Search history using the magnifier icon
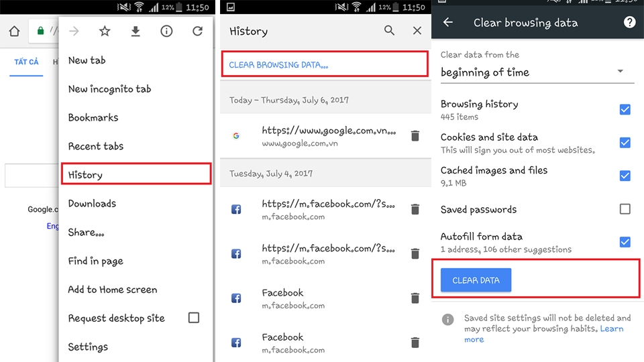644x362 pixels. tap(389, 30)
